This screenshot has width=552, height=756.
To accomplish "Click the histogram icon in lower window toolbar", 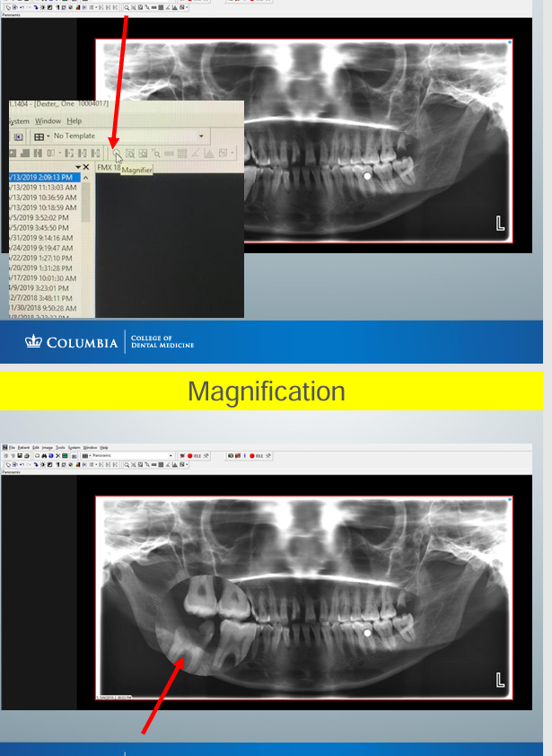I will point(174,465).
